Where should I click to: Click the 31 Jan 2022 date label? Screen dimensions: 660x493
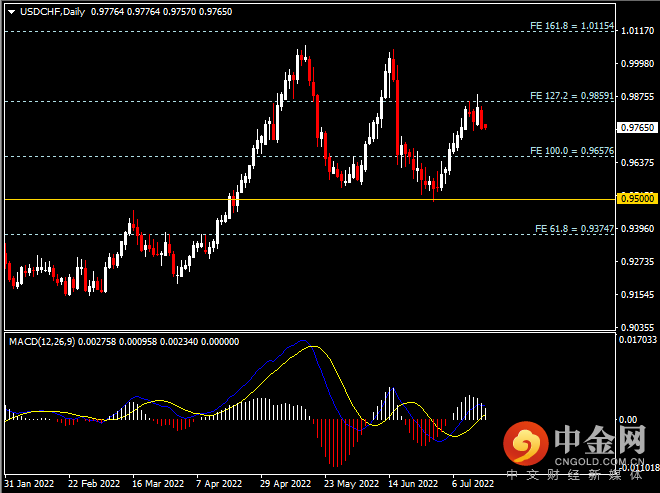click(29, 483)
